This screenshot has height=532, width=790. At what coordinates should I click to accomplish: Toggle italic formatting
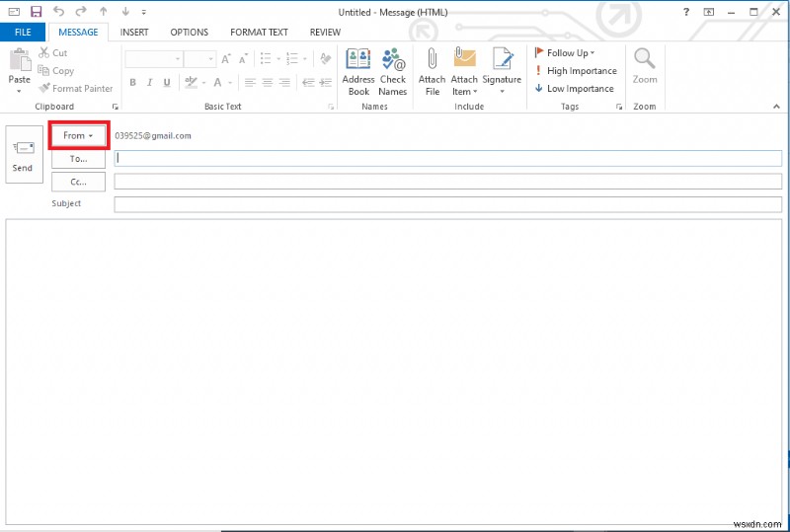tap(150, 82)
